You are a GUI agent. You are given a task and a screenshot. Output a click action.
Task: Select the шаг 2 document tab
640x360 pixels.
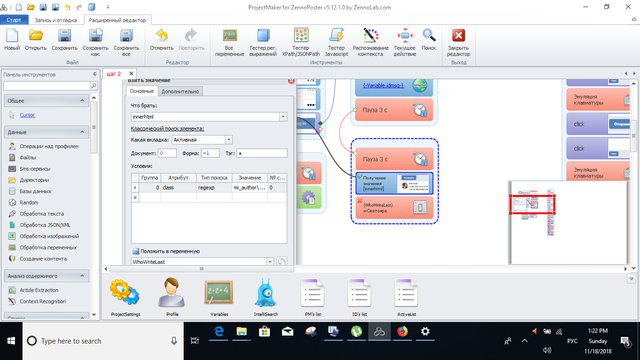pyautogui.click(x=114, y=74)
